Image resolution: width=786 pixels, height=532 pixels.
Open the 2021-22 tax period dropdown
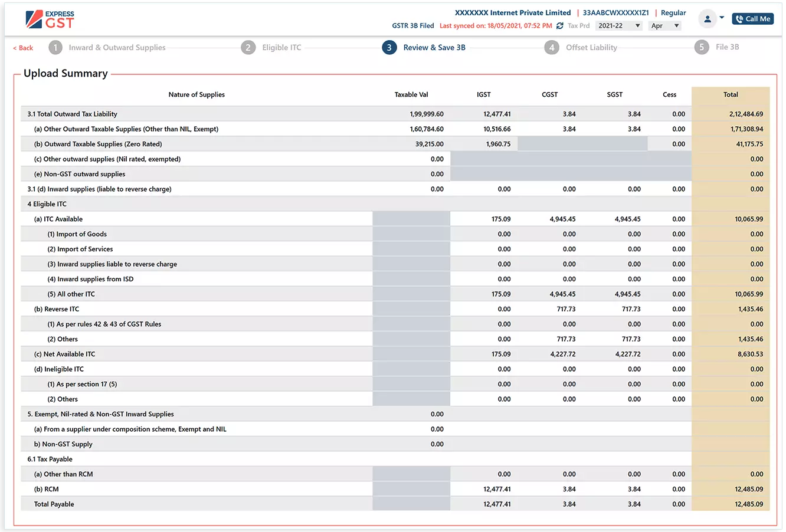click(619, 26)
